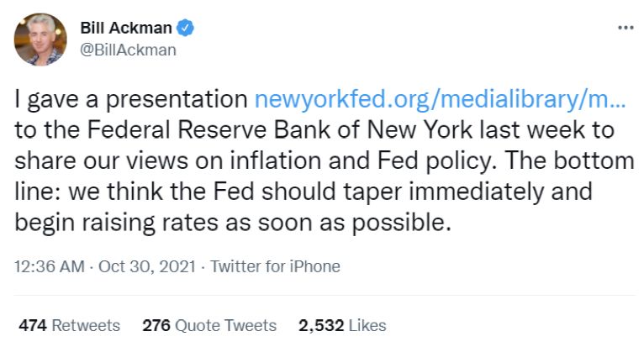Click the 12:36 AM time
Screen dimensions: 644x347
50,267
